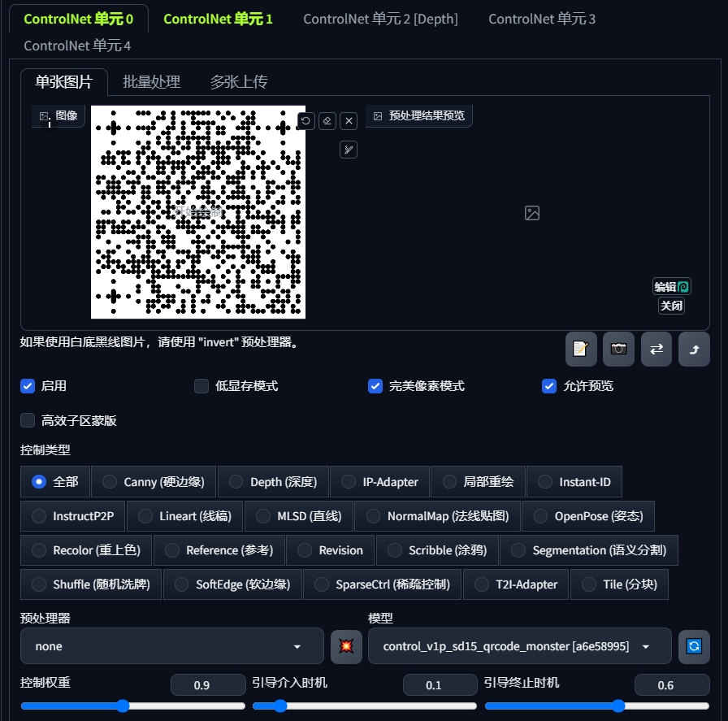Viewport: 728px width, 721px height.
Task: Switch to the ControlNet 单元 3 tab
Action: tap(542, 19)
